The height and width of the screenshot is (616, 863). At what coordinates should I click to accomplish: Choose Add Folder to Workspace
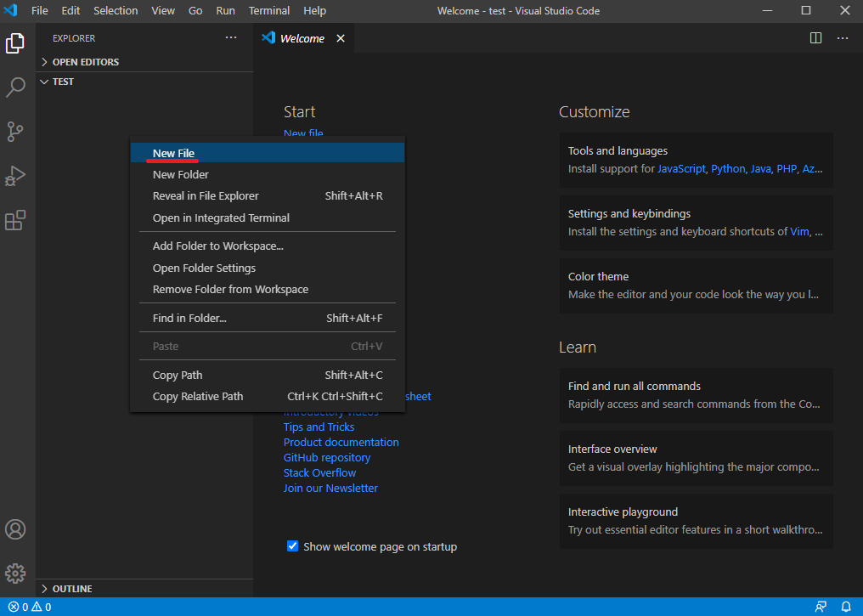pyautogui.click(x=268, y=246)
